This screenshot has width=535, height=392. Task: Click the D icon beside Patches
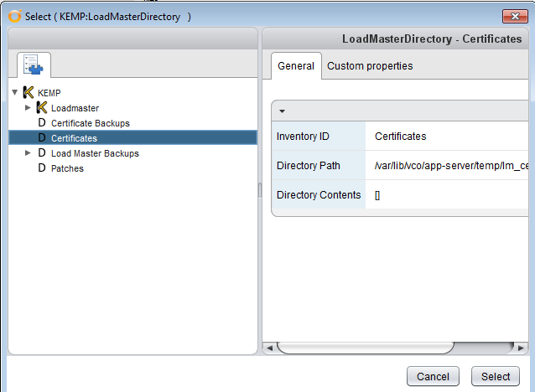42,168
